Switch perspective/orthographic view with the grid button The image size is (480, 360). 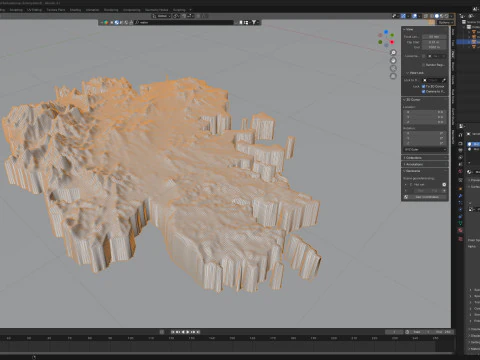click(x=393, y=76)
